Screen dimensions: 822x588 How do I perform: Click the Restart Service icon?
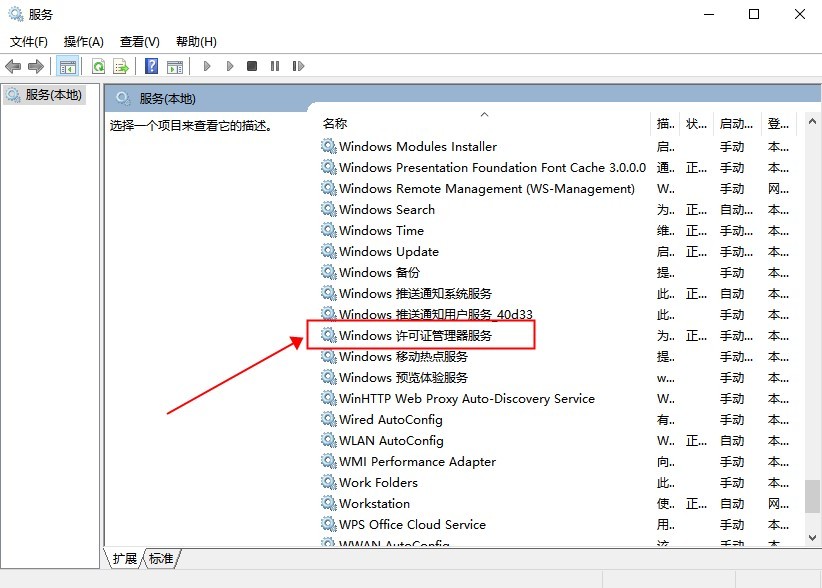(x=298, y=66)
